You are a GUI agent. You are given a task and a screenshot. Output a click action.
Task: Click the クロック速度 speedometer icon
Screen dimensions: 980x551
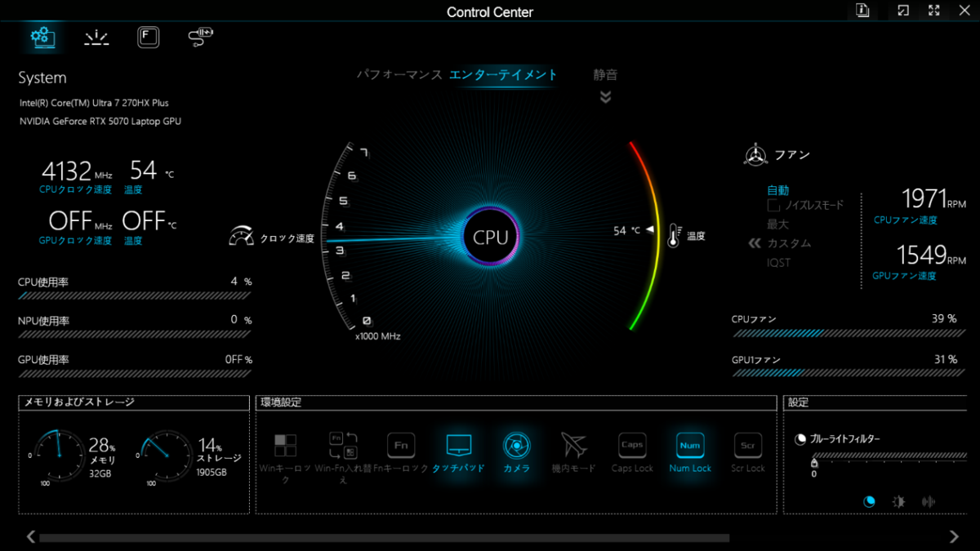click(x=242, y=237)
